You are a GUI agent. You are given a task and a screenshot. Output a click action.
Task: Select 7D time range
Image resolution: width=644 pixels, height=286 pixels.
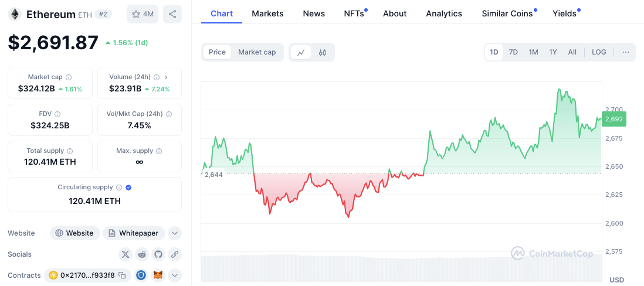(513, 52)
